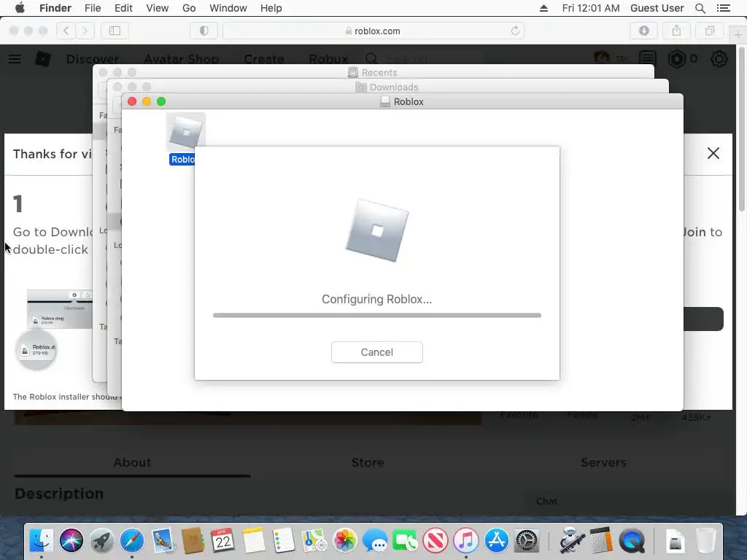This screenshot has height=560, width=747.
Task: Open Spotlight search in menu bar
Action: (x=700, y=8)
